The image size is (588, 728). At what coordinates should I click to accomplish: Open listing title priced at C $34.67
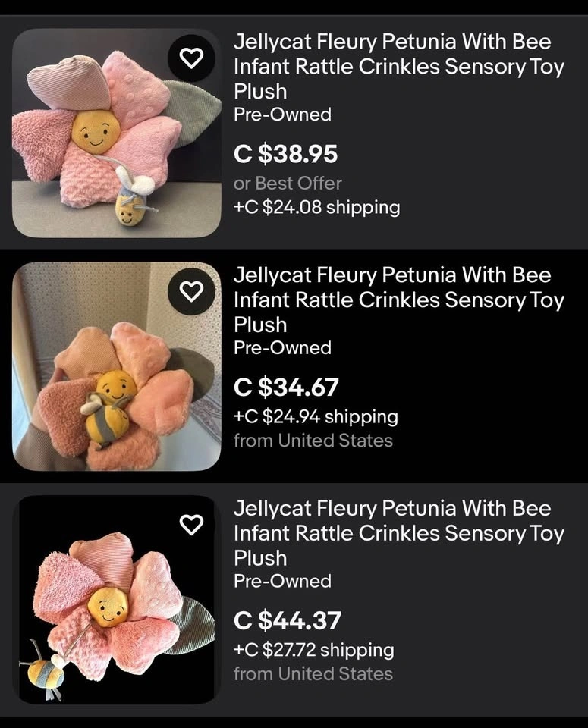(x=398, y=300)
